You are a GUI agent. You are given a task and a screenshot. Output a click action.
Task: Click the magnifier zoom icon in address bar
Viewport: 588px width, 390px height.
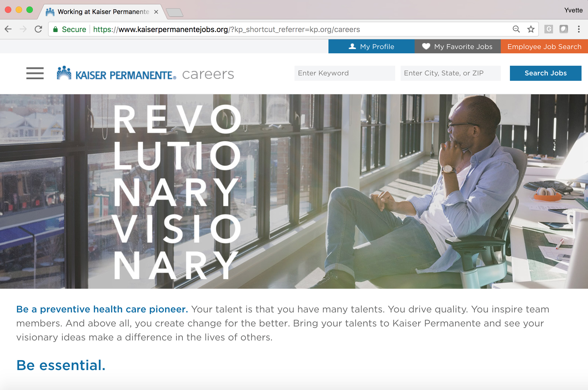click(516, 29)
